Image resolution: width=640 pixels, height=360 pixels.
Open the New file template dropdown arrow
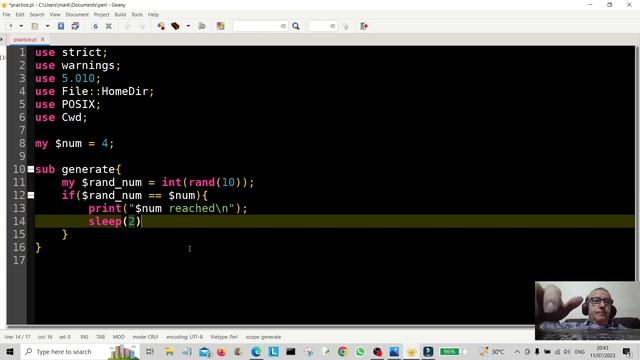click(x=21, y=26)
